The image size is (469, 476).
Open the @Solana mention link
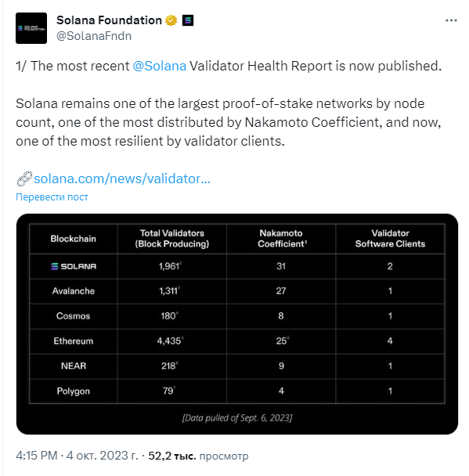point(160,66)
